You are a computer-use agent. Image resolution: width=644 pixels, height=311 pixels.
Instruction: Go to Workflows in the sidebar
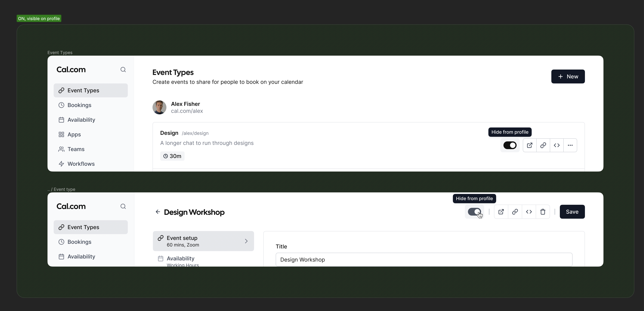pos(81,164)
